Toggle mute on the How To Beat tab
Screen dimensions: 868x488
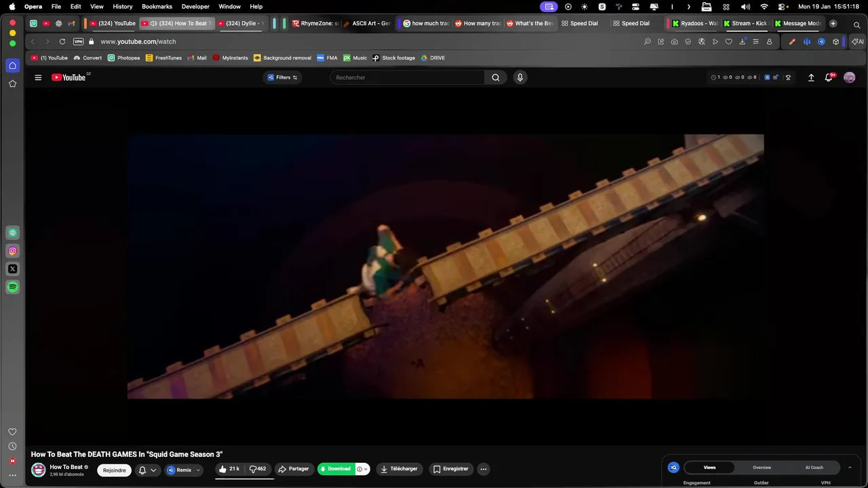[153, 23]
